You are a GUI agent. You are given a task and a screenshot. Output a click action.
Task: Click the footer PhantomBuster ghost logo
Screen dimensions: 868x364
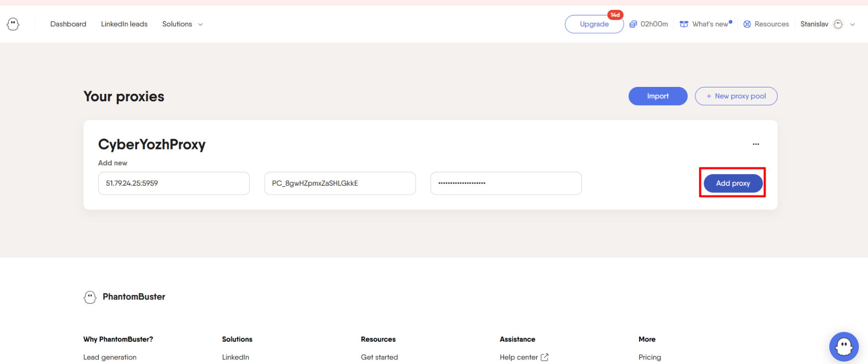click(90, 297)
